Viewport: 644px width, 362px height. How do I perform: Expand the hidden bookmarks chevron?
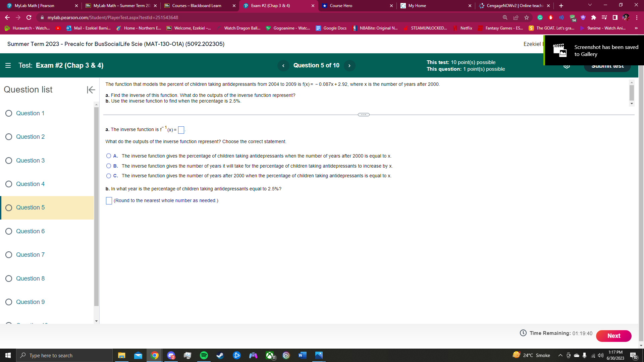point(636,28)
